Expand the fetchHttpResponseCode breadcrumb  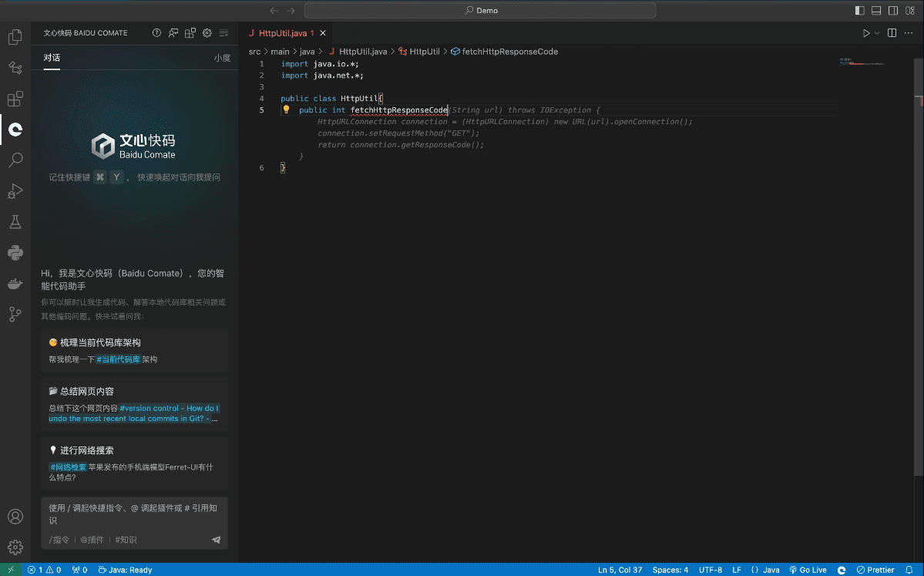504,52
